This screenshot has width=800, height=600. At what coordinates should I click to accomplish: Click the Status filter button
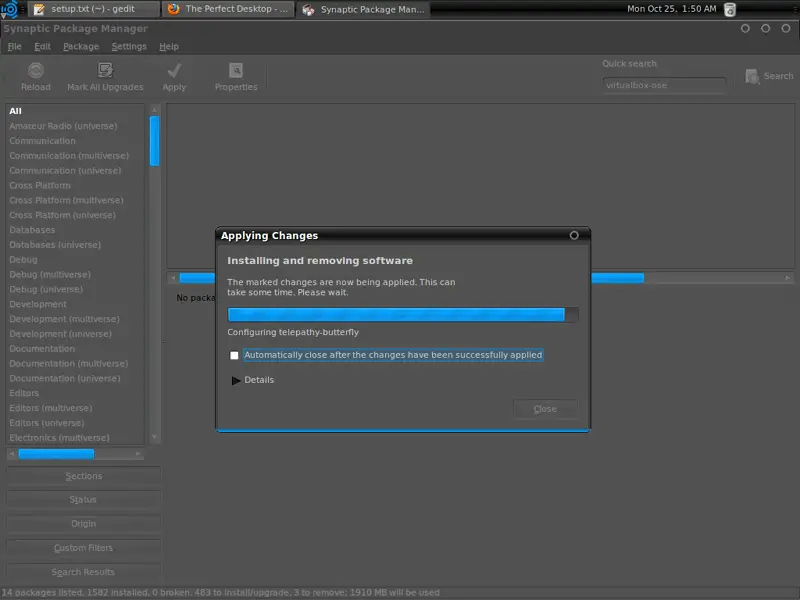tap(84, 499)
